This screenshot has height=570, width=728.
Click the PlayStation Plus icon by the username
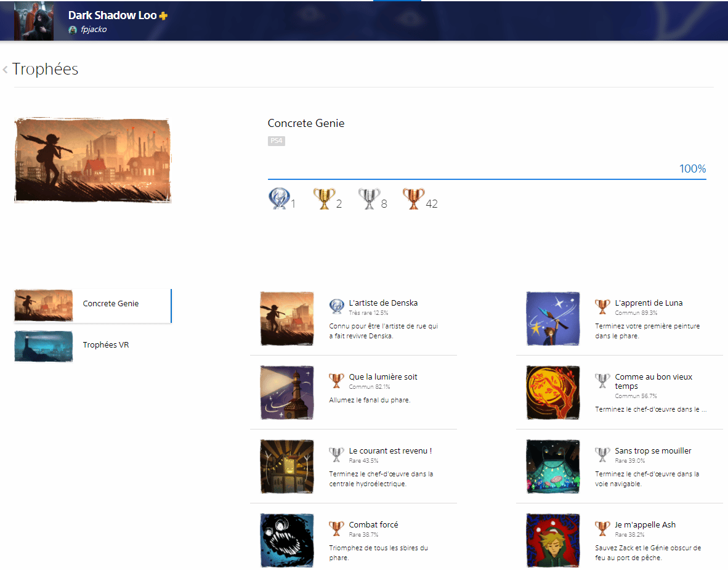click(163, 16)
